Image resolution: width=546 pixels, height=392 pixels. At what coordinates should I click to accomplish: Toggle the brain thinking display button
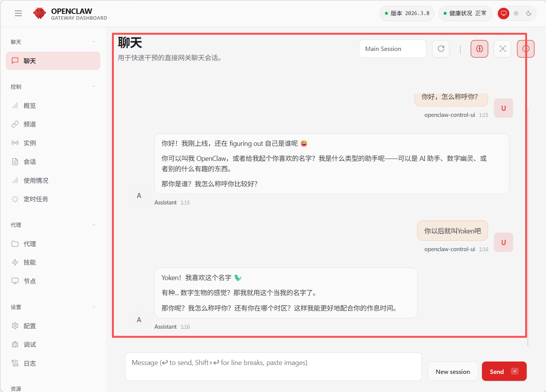(x=479, y=49)
